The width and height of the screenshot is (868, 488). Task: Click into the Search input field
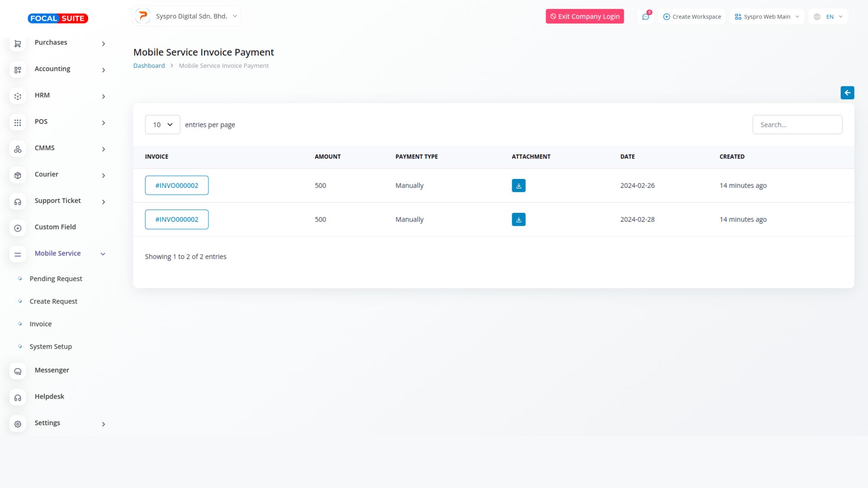(x=797, y=125)
